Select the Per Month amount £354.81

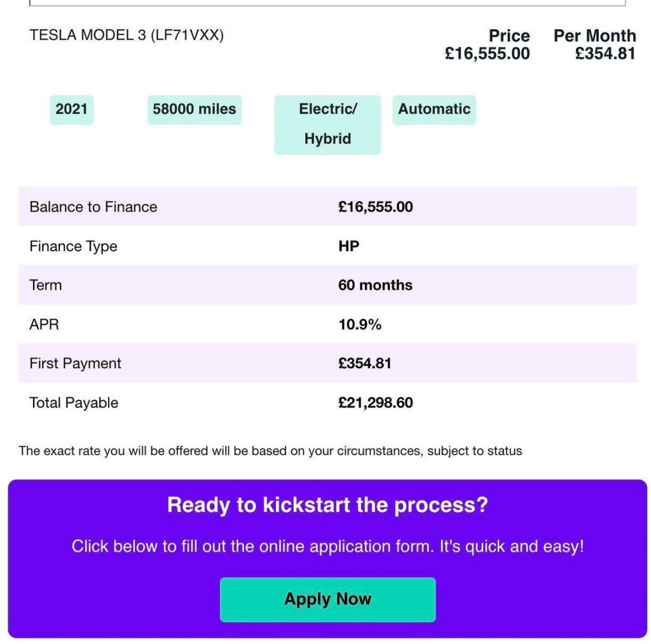606,53
